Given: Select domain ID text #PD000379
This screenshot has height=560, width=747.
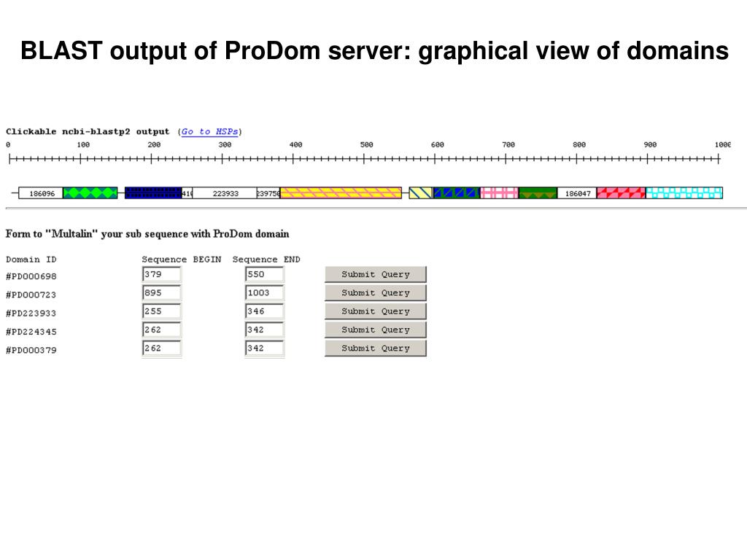Looking at the screenshot, I should (31, 351).
